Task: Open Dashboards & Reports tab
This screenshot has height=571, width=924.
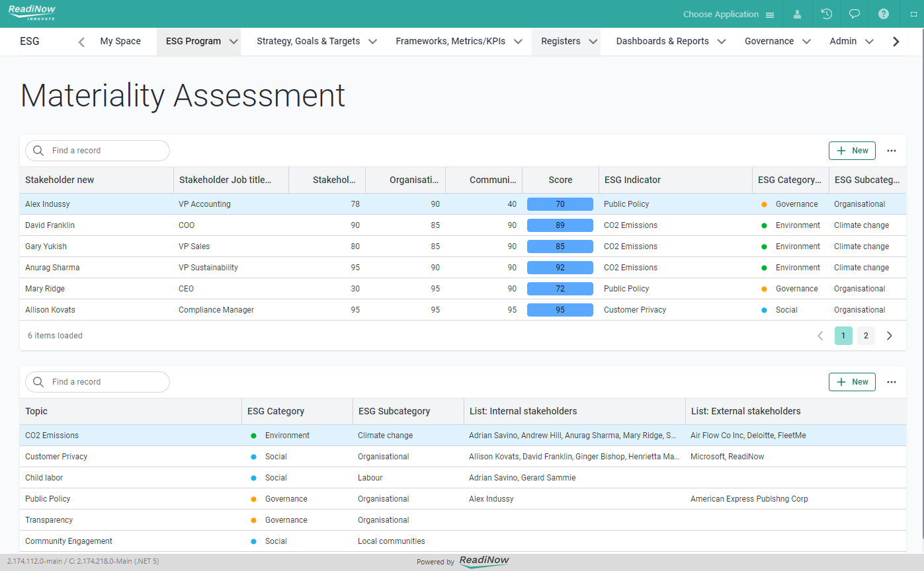Action: pyautogui.click(x=662, y=41)
